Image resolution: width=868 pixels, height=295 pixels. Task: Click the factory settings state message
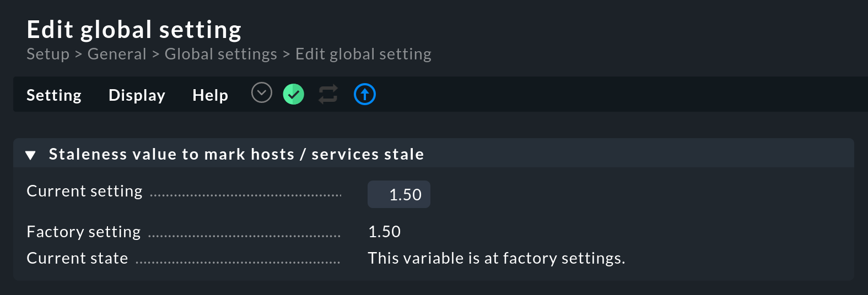[x=496, y=258]
